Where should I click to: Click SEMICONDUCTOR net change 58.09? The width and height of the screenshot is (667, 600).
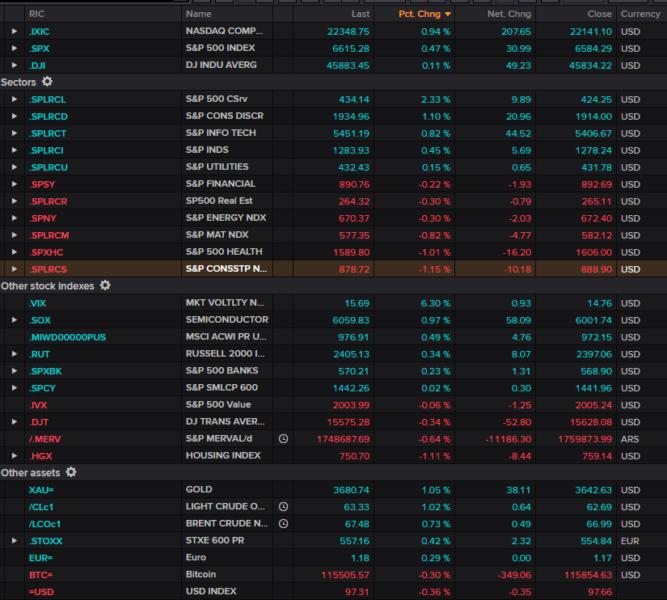[518, 320]
